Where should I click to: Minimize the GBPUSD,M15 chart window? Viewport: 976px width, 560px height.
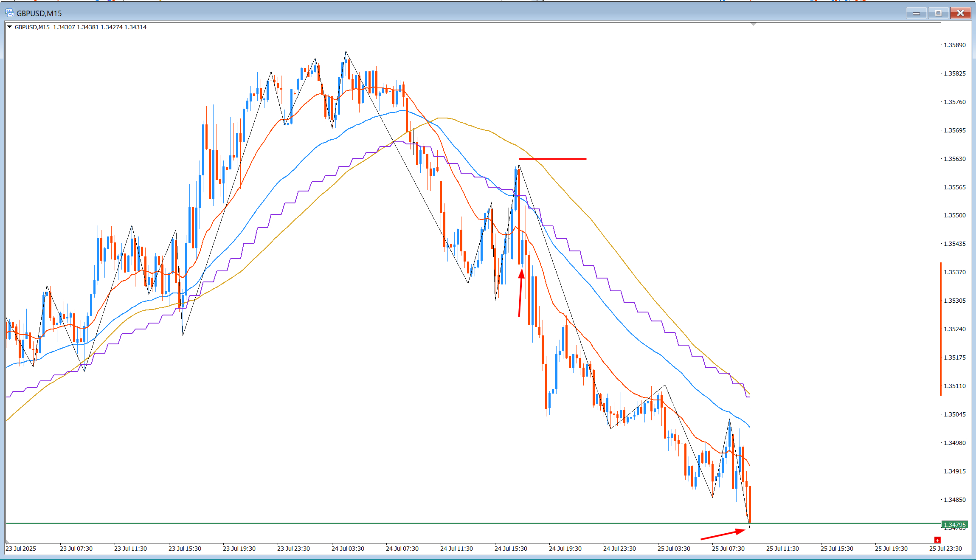pyautogui.click(x=916, y=13)
